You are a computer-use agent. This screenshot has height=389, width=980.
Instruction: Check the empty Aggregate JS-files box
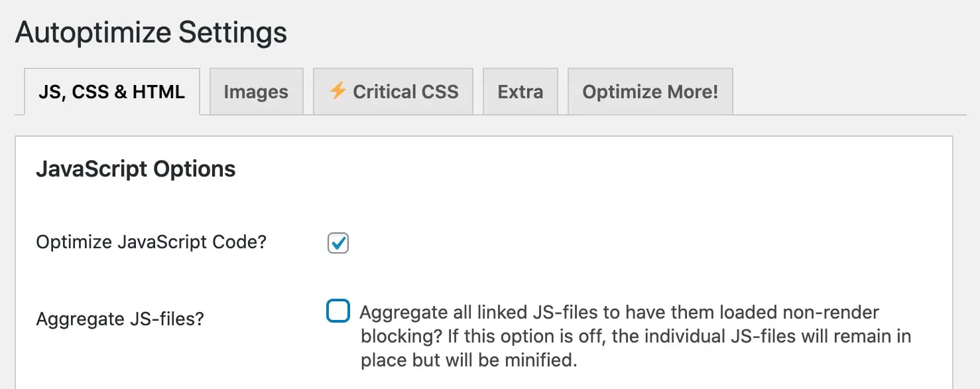[338, 311]
